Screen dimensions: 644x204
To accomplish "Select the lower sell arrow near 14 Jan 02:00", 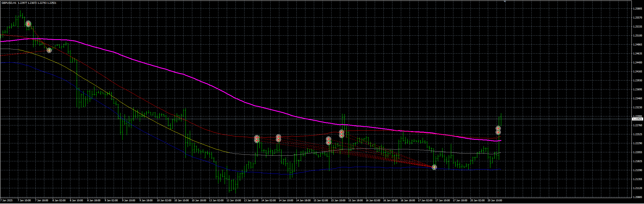I will point(278,140).
